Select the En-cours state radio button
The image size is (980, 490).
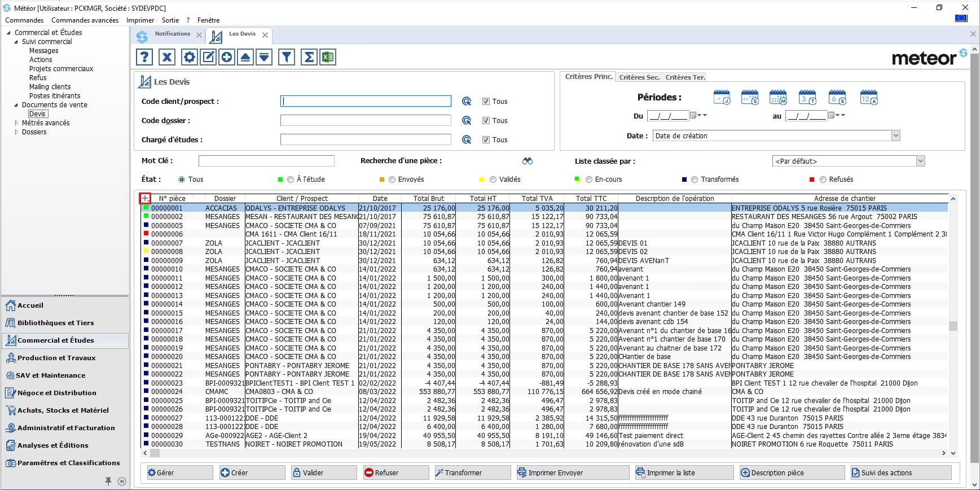click(589, 180)
